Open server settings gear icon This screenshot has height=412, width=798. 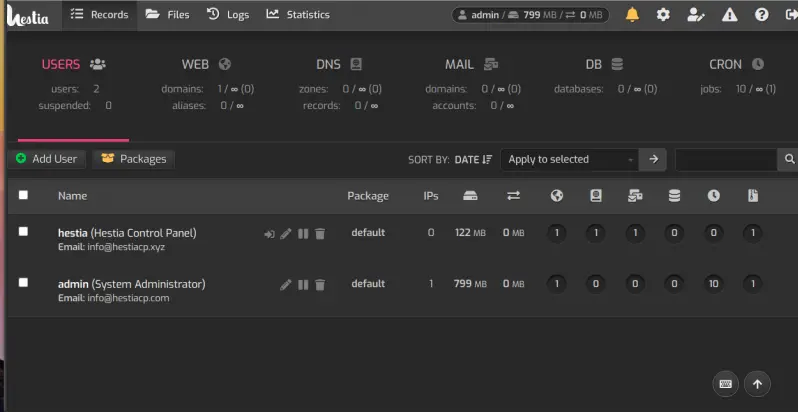663,15
